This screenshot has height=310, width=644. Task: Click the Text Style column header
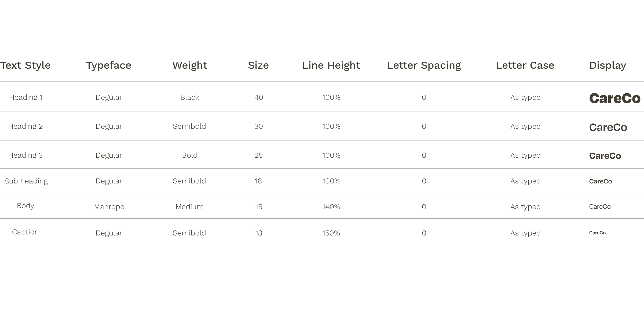coord(25,65)
